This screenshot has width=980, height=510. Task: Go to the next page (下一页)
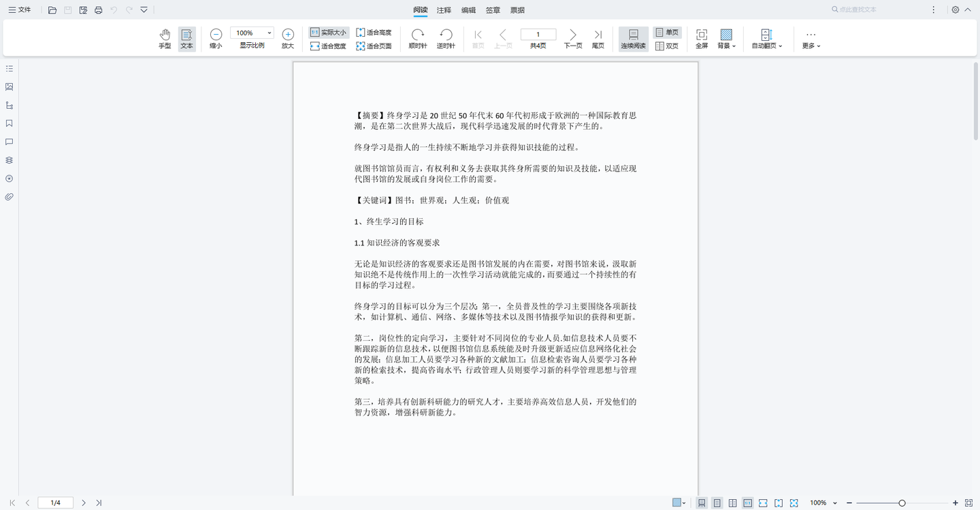tap(572, 38)
